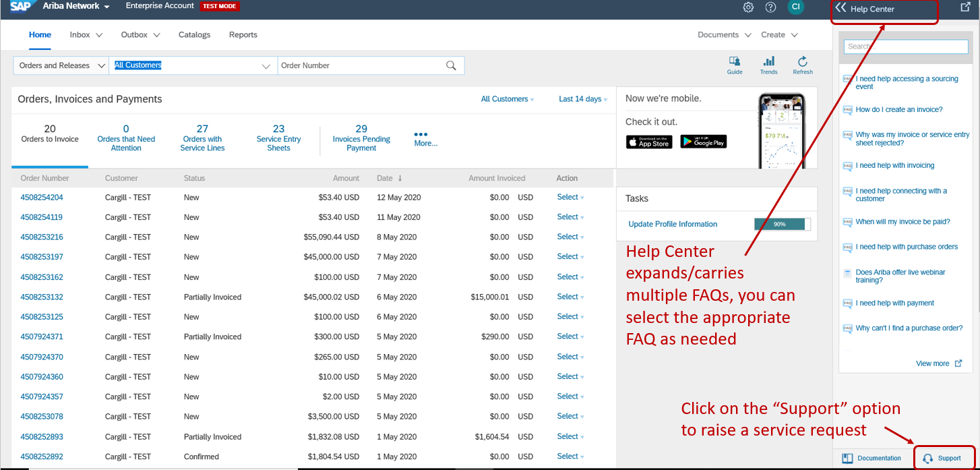Click the Guide icon
Viewport: 980px width, 470px height.
click(735, 65)
